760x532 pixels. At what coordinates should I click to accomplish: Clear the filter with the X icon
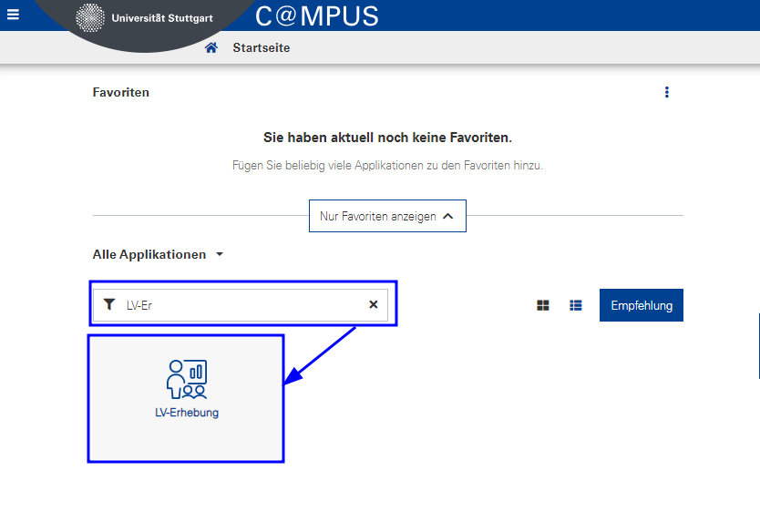click(374, 304)
